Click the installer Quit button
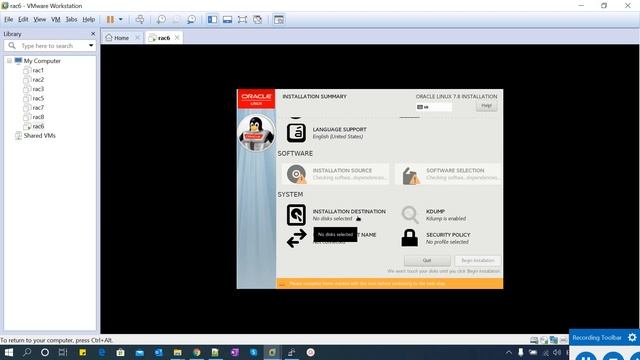Screen dimensions: 640x360 (427, 260)
